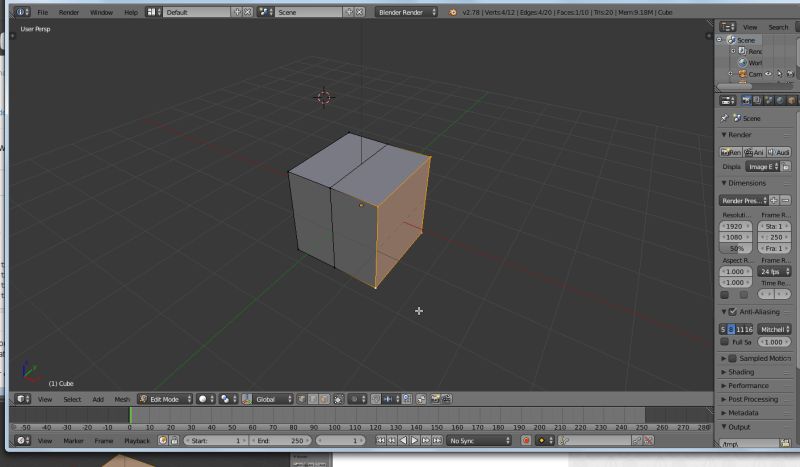This screenshot has height=467, width=800.
Task: Toggle automatic keyframe record button
Action: tap(526, 440)
